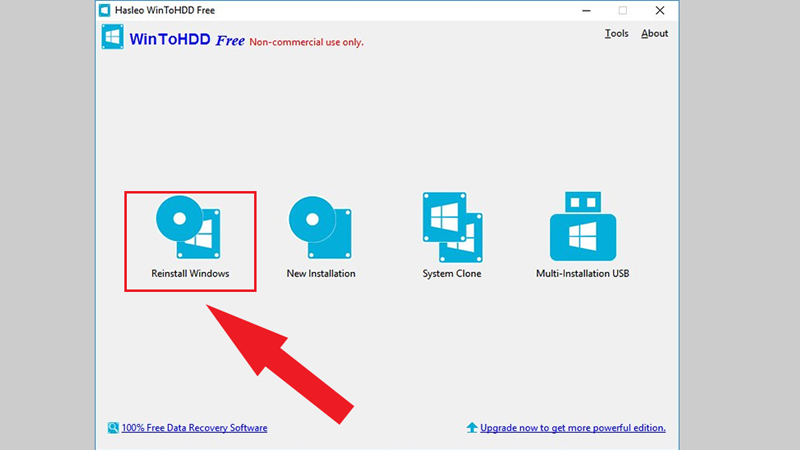800x450 pixels.
Task: Follow the 100% Free Data Recovery Software link
Action: pos(194,428)
